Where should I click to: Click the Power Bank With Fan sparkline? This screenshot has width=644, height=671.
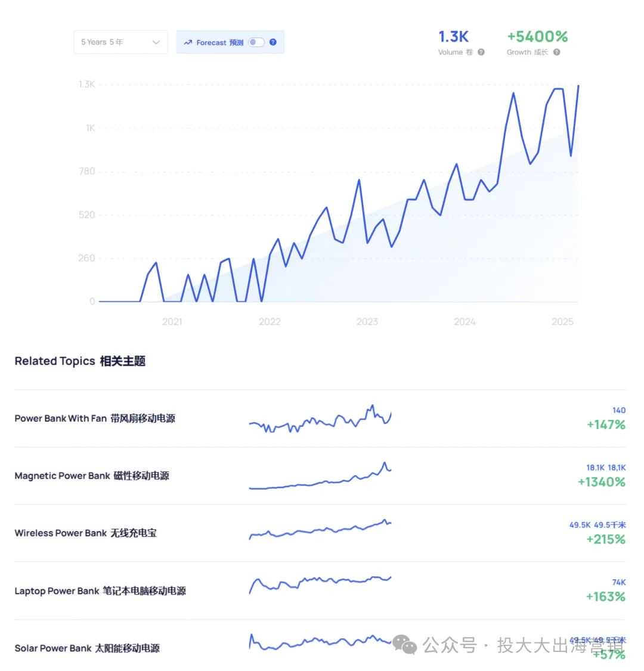320,418
